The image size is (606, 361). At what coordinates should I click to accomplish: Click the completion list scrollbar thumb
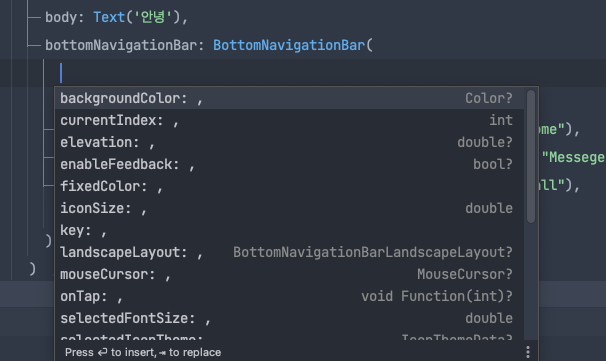(531, 157)
